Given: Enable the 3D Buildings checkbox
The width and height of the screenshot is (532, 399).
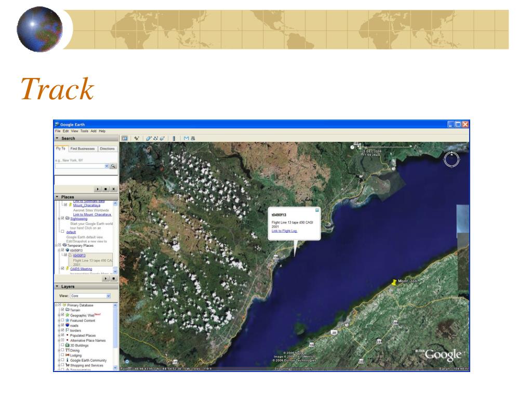Looking at the screenshot, I should (62, 345).
